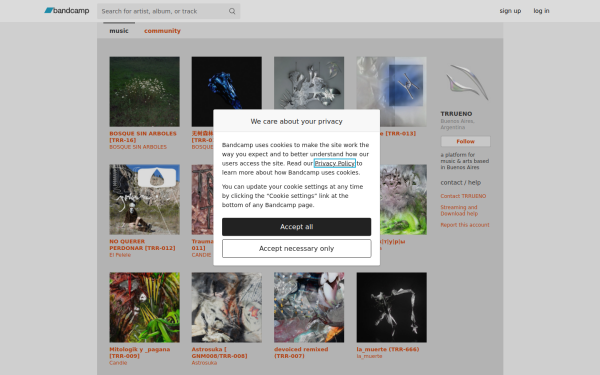Focus the artist, album, or track search field

[168, 11]
